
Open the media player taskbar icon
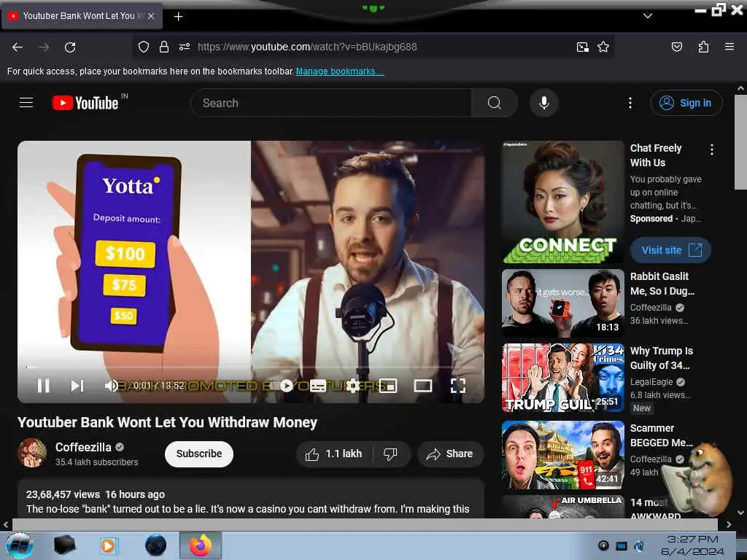pos(109,545)
